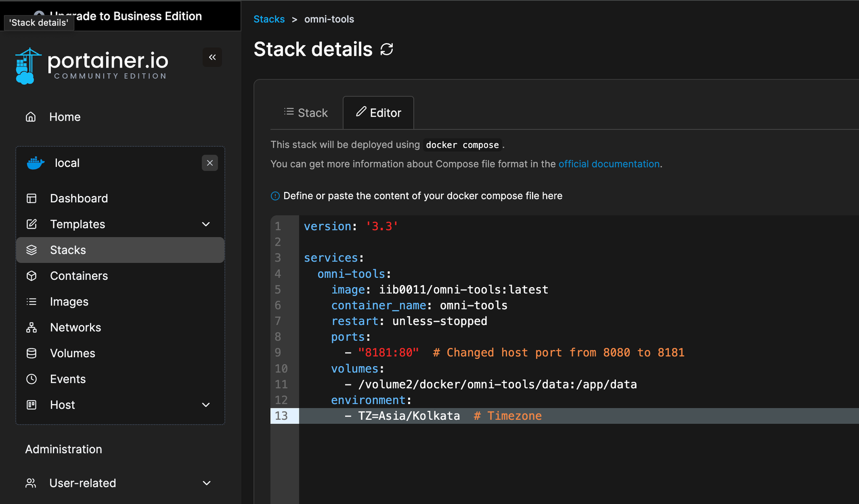Expand the User-related section
859x504 pixels.
point(207,483)
